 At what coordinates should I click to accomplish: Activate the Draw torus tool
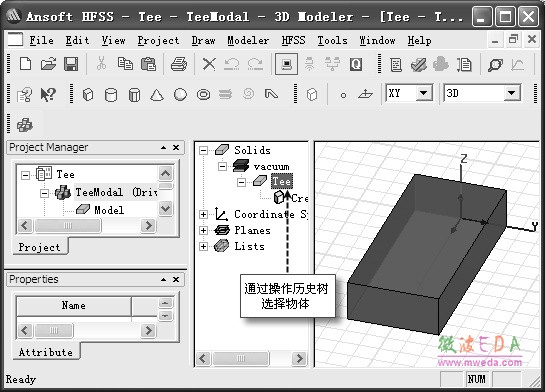[203, 94]
